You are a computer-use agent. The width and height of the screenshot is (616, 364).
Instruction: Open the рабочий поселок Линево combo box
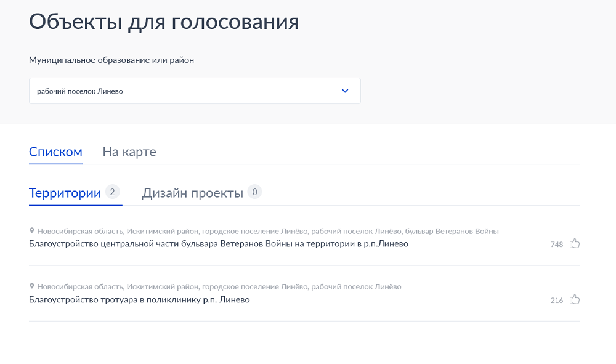195,91
